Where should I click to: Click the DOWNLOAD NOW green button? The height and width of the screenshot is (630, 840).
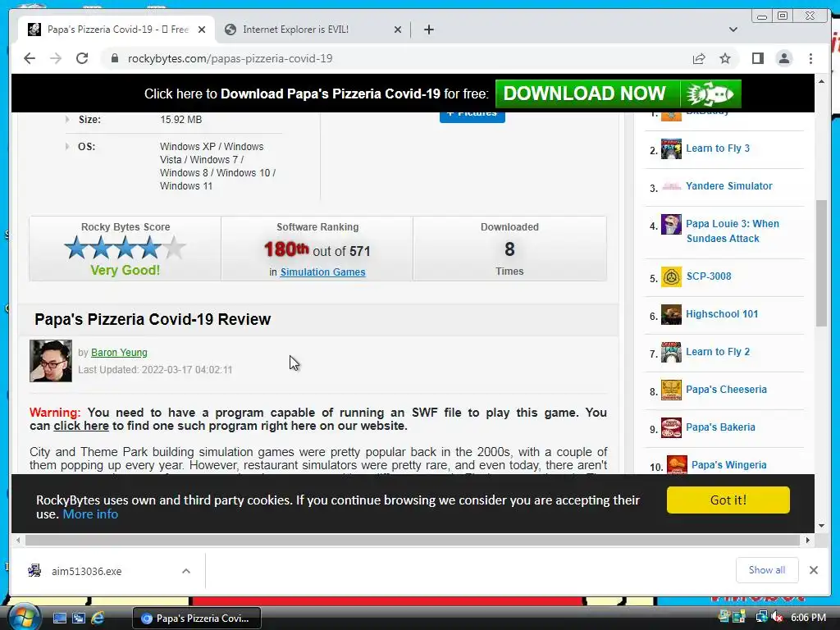pyautogui.click(x=619, y=94)
